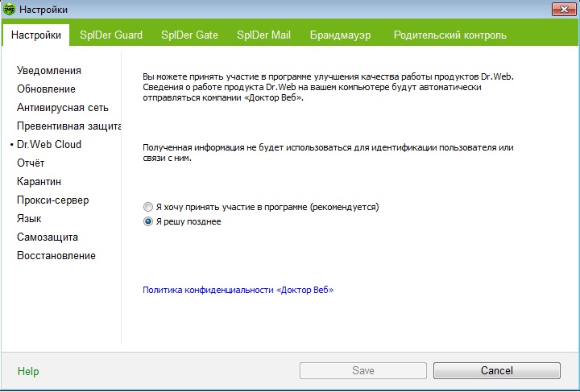Viewport: 580px width, 392px height.
Task: Select Обновление in the sidebar
Action: 46,89
